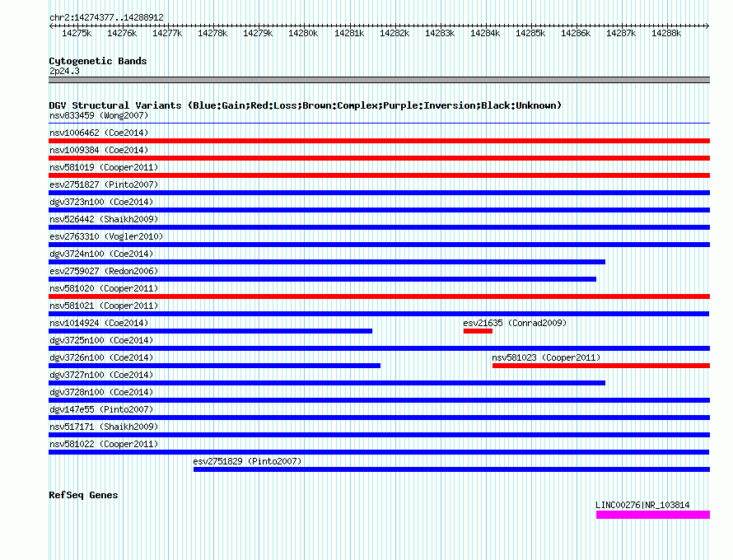Click the dgv3725n100 (Coe2014) label
Viewport: 733px width, 560px height.
click(x=101, y=340)
